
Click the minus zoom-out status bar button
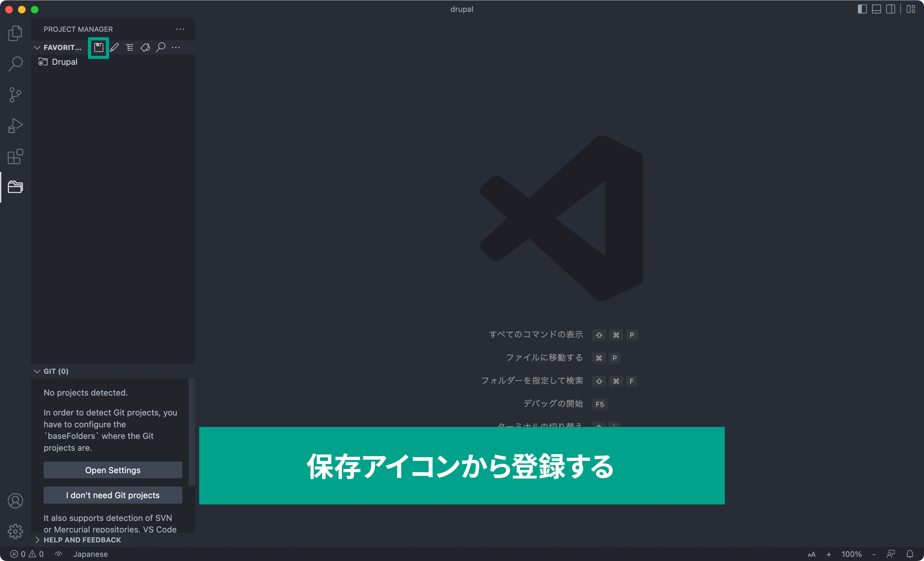(x=874, y=554)
